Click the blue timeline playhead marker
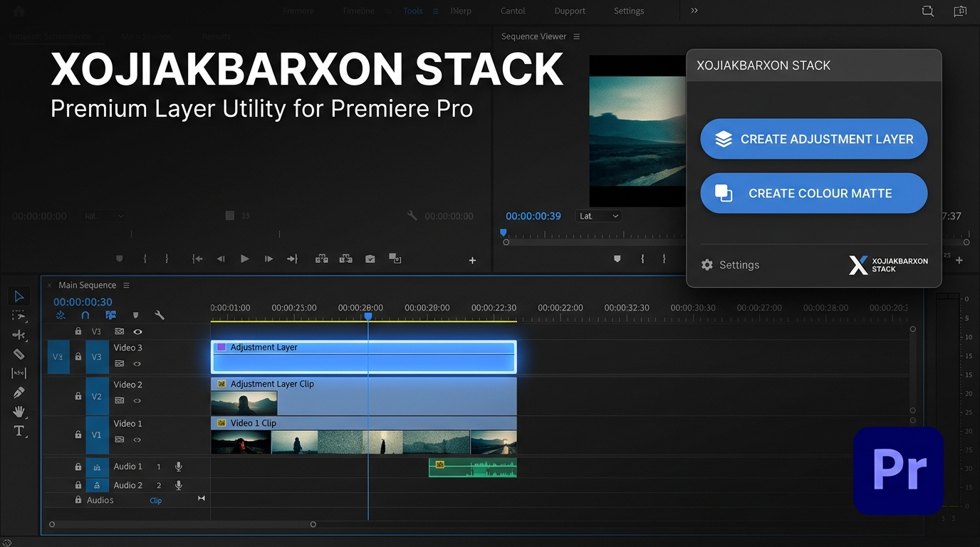This screenshot has width=980, height=547. (368, 316)
